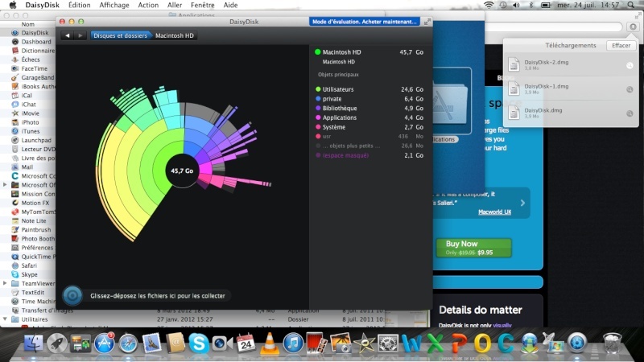Expand the Microsoft Office folder in Finder list

pos(5,185)
